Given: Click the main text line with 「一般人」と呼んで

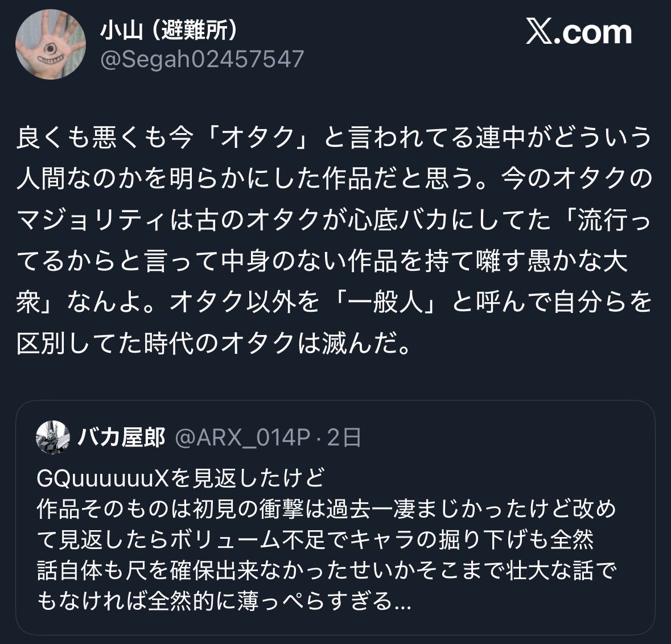Looking at the screenshot, I should [334, 302].
